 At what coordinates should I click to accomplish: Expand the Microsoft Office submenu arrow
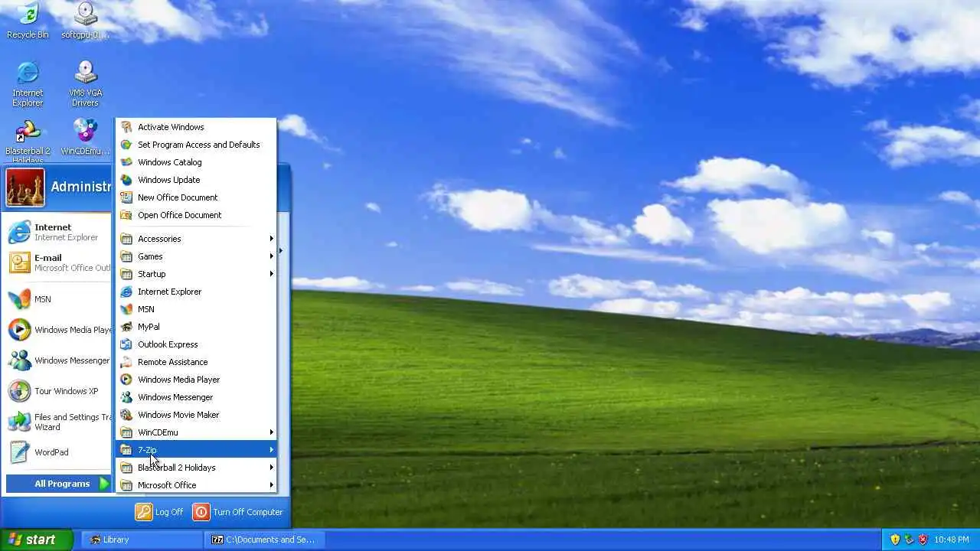pyautogui.click(x=271, y=485)
